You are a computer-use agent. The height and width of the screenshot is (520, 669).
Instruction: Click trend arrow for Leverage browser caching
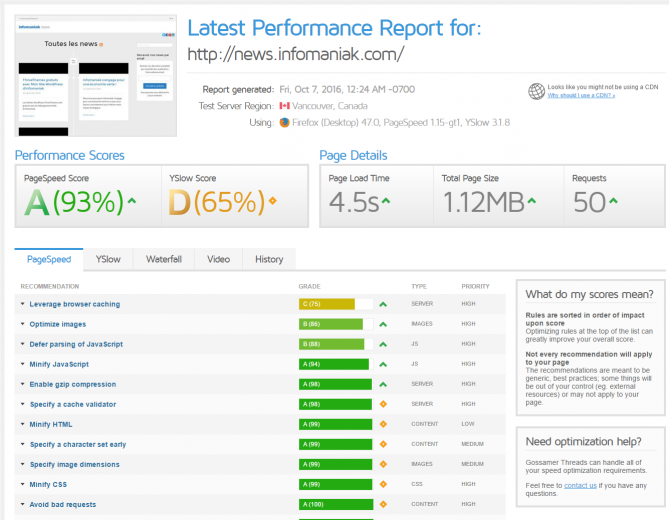(383, 304)
